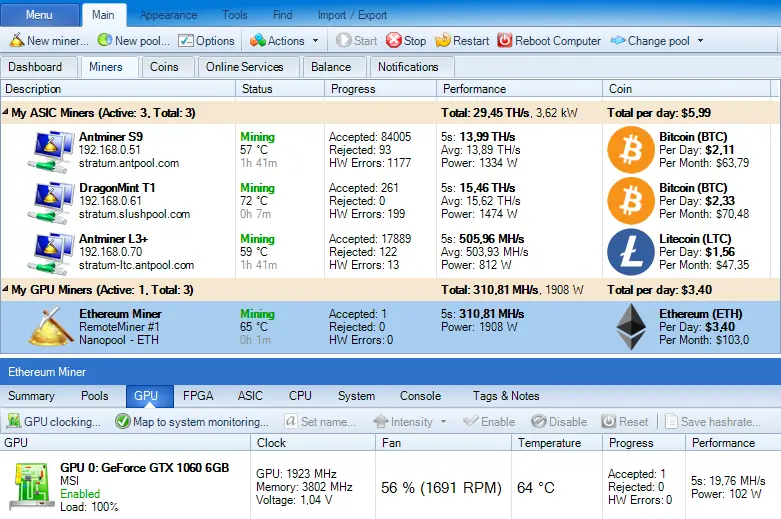The height and width of the screenshot is (519, 781).
Task: Click Map to system monitoring
Action: [192, 422]
